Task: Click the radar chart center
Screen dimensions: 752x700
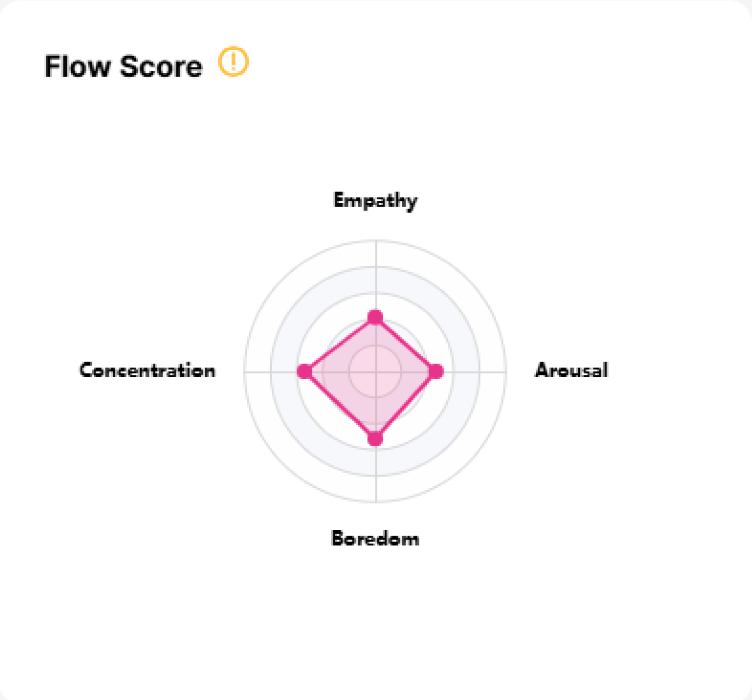Action: coord(376,371)
